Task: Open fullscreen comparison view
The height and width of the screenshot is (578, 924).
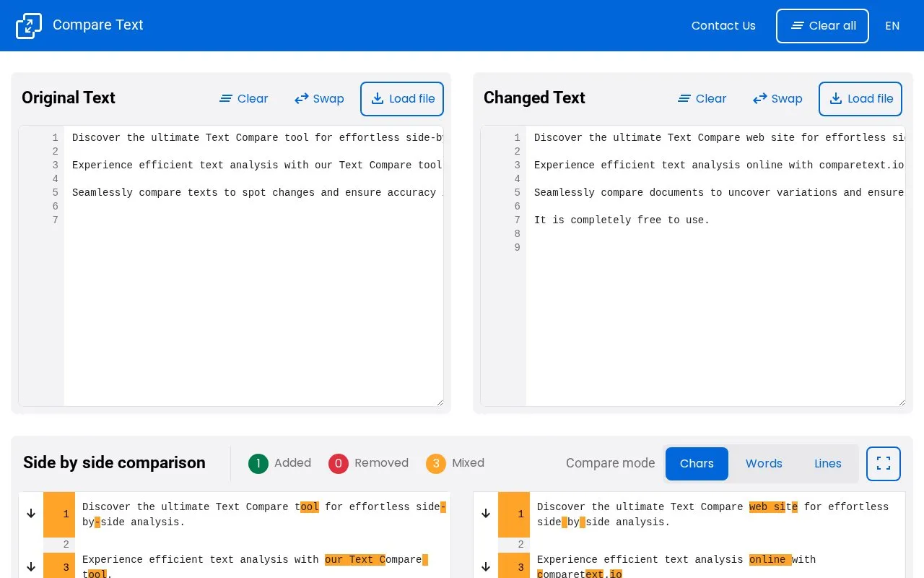Action: pos(884,464)
